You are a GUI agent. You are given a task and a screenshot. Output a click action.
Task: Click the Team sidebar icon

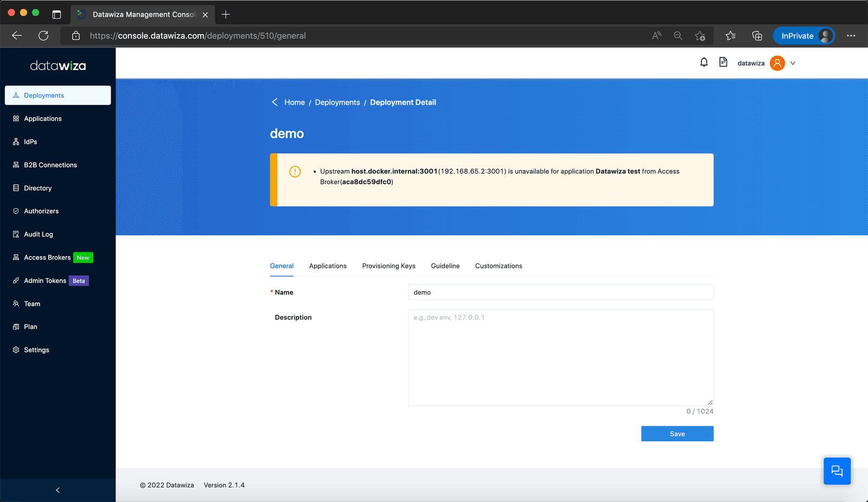16,304
